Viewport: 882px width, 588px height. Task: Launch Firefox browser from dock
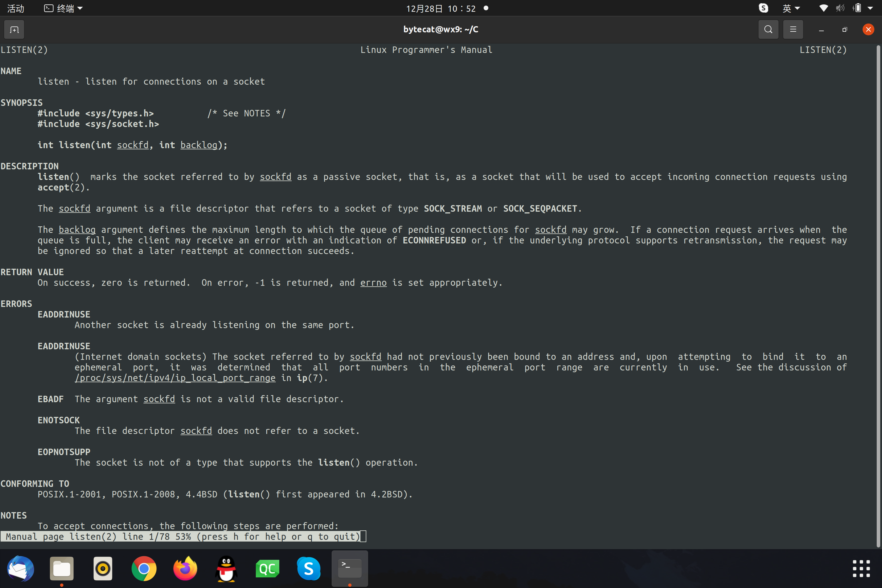click(185, 569)
